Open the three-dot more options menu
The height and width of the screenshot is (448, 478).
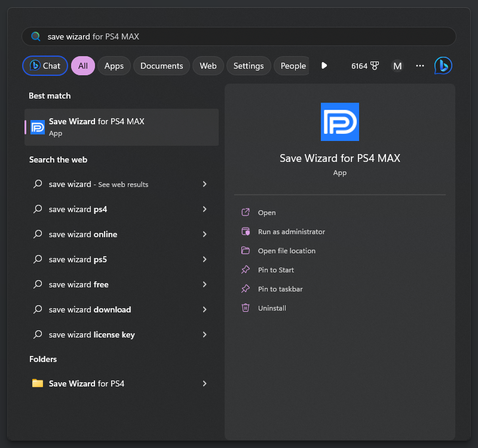coord(420,66)
